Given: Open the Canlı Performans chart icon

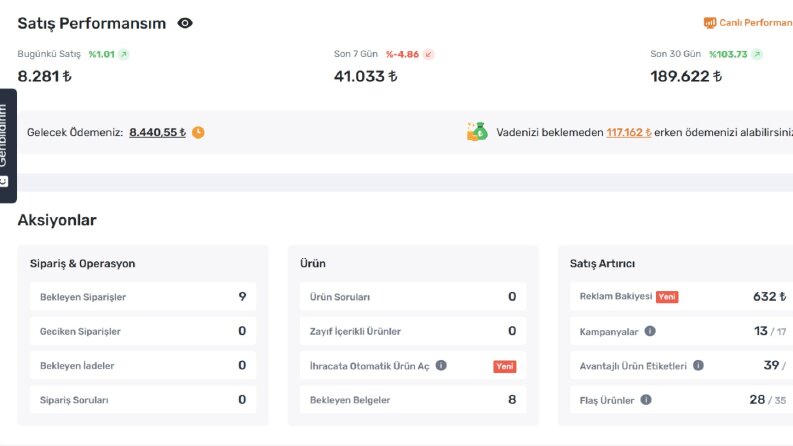Looking at the screenshot, I should [710, 23].
